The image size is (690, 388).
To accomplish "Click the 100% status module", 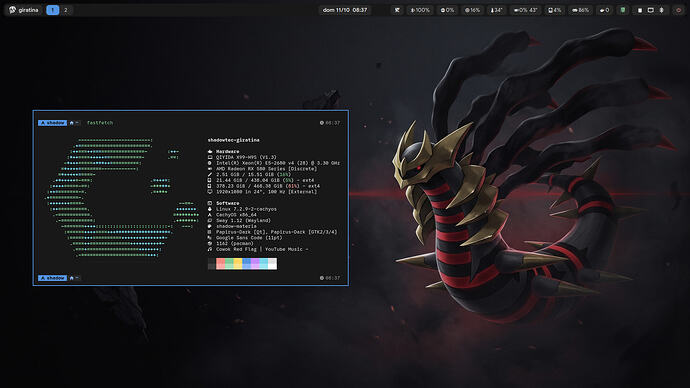I will tap(420, 10).
